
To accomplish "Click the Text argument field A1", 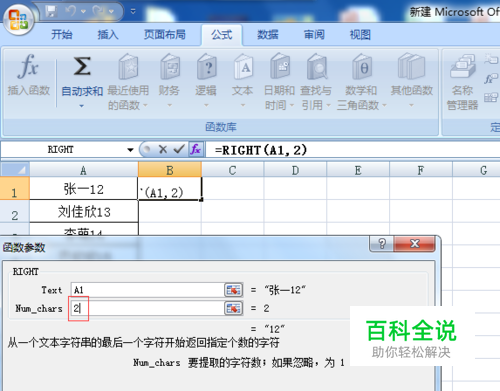I will (x=147, y=290).
